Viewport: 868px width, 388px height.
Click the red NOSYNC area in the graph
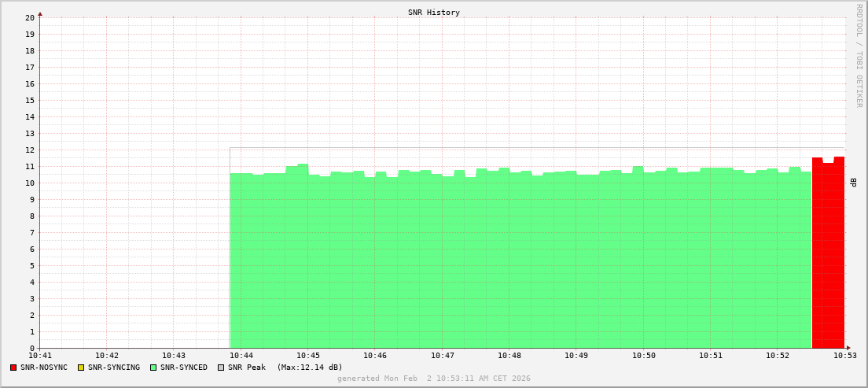[x=828, y=252]
